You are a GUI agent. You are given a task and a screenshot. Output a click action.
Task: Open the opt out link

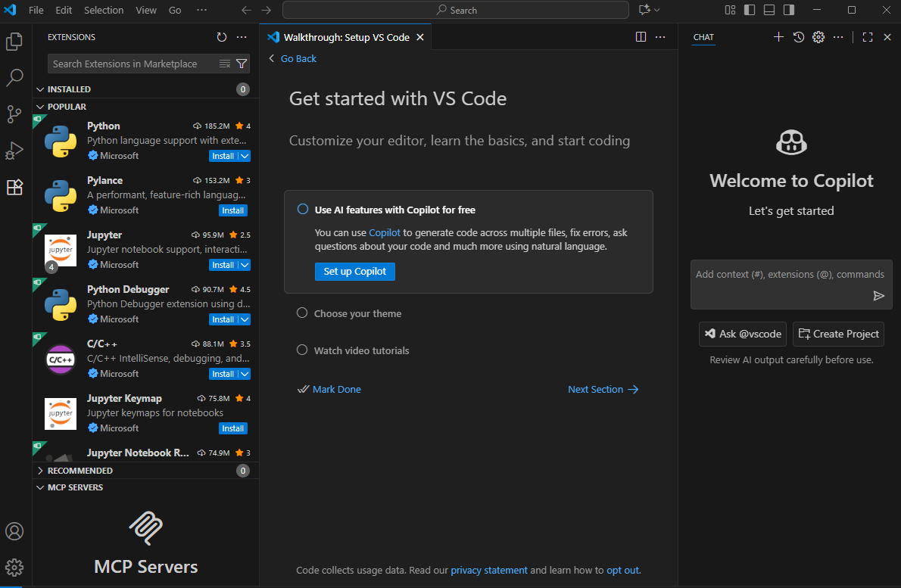(622, 570)
